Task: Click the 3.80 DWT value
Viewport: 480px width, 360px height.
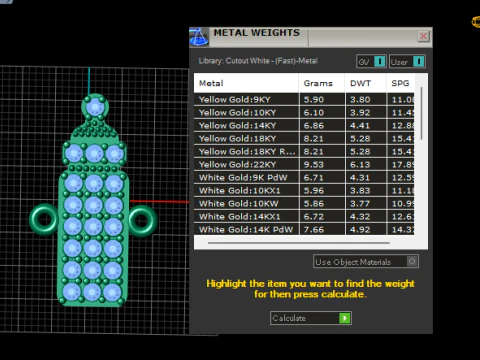Action: [360, 100]
